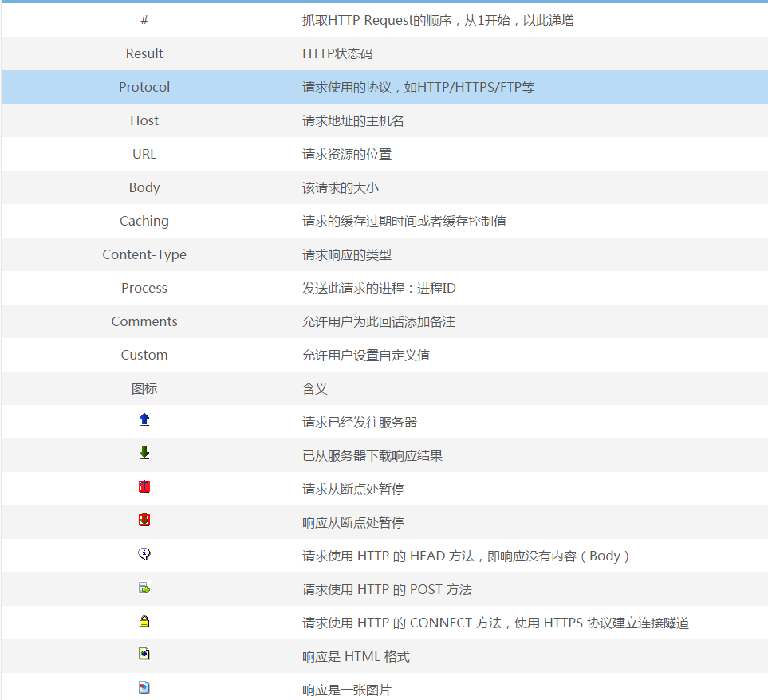The width and height of the screenshot is (768, 700).
Task: Click '响应从断点处暂停' text
Action: pyautogui.click(x=353, y=523)
